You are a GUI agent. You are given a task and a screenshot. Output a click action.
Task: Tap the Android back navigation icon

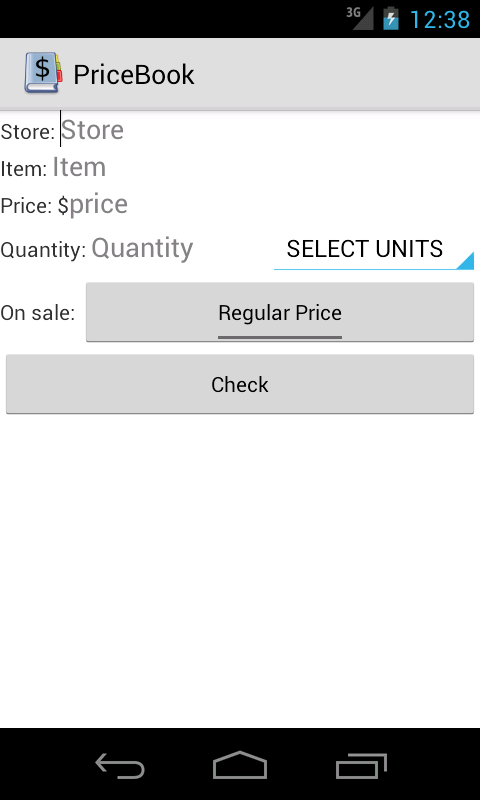tap(120, 765)
